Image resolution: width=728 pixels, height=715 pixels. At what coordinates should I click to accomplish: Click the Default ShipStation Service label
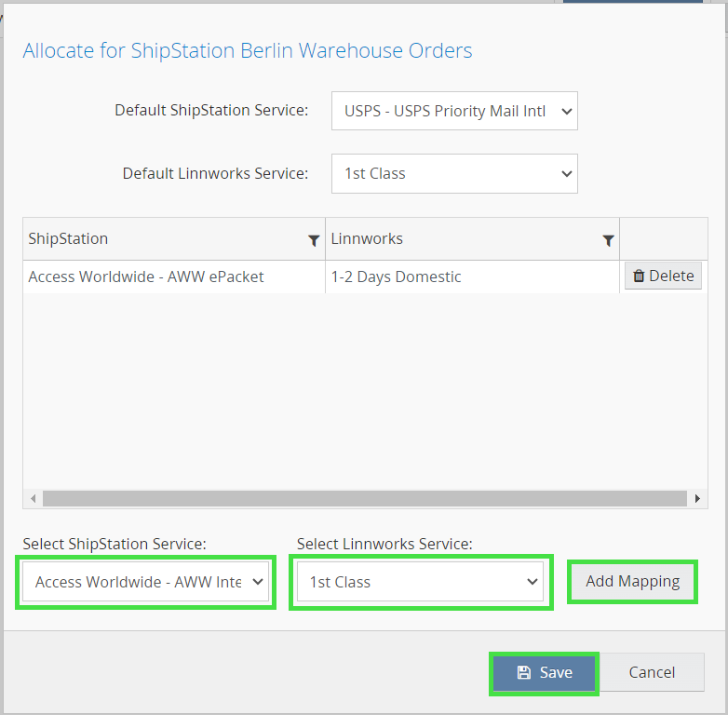[x=211, y=110]
